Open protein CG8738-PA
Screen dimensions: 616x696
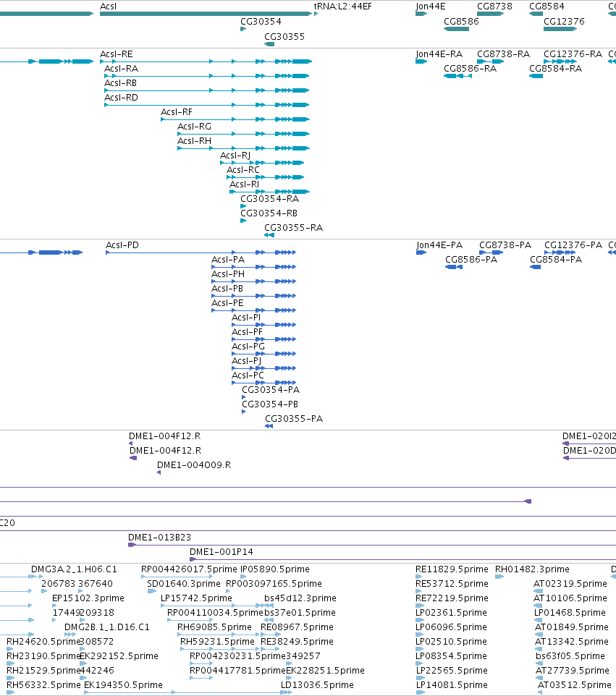[505, 245]
